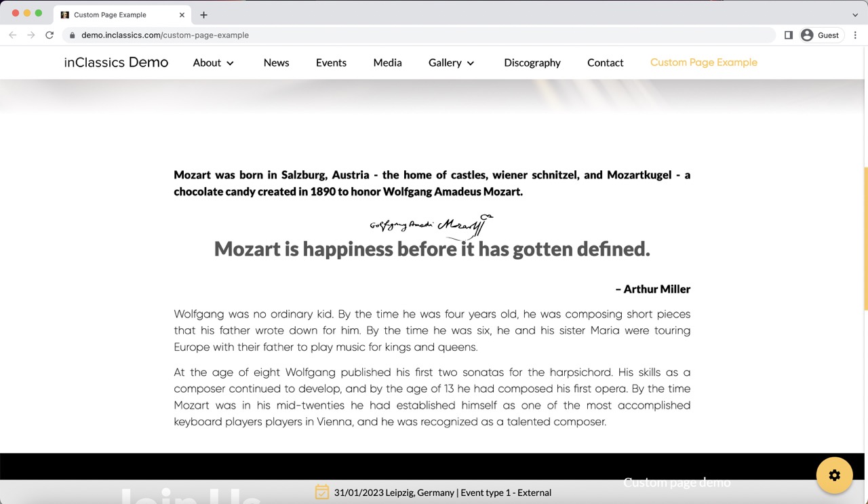Click the calendar icon in event bar
This screenshot has width=868, height=504.
coord(322,492)
